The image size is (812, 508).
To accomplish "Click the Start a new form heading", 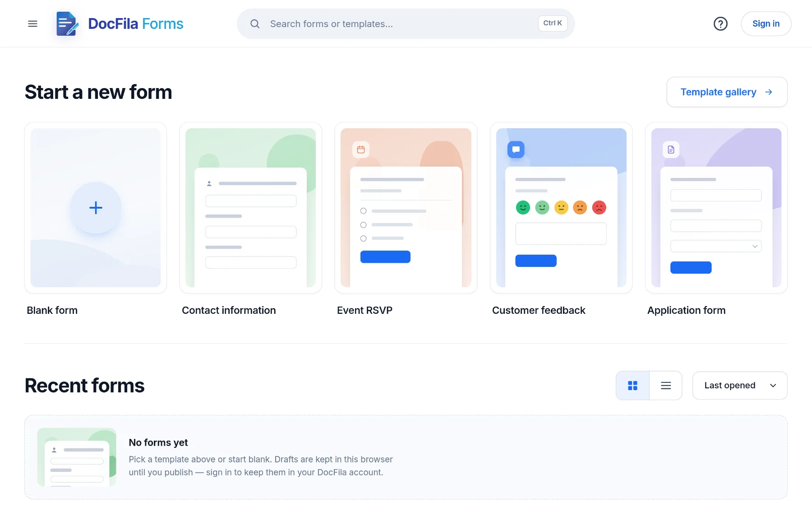I will coord(98,92).
